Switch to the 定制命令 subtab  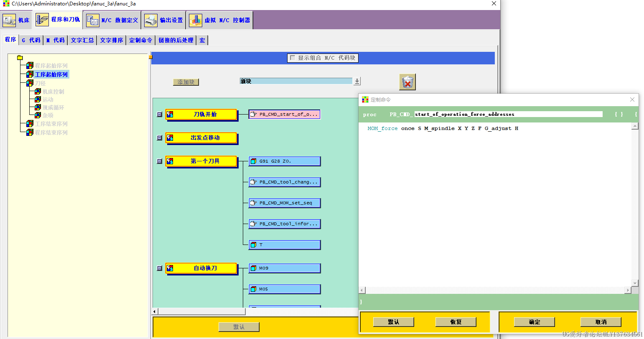[x=141, y=40]
